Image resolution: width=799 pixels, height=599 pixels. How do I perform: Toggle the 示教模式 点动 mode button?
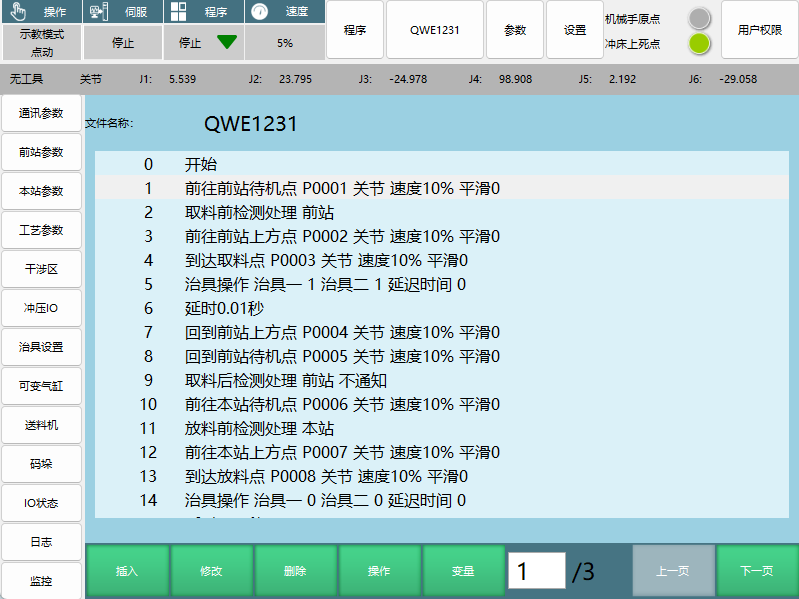coord(41,43)
